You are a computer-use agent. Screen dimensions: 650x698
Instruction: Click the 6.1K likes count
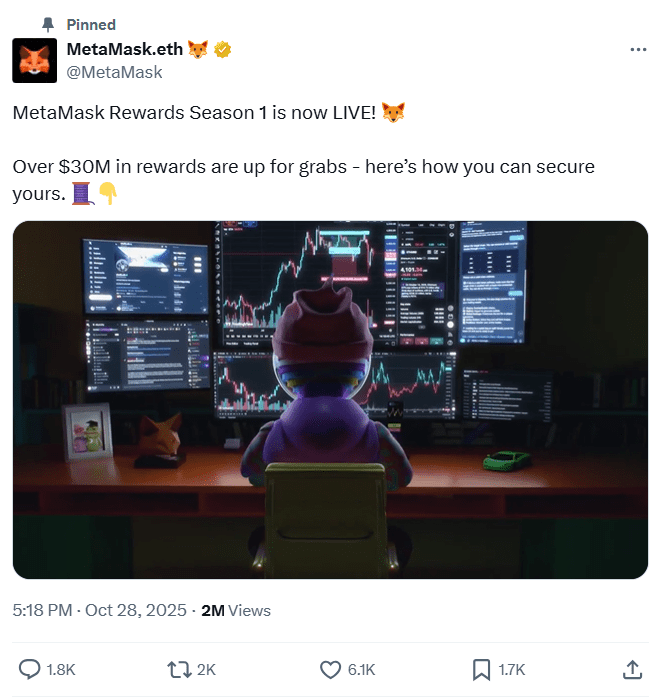click(x=362, y=670)
